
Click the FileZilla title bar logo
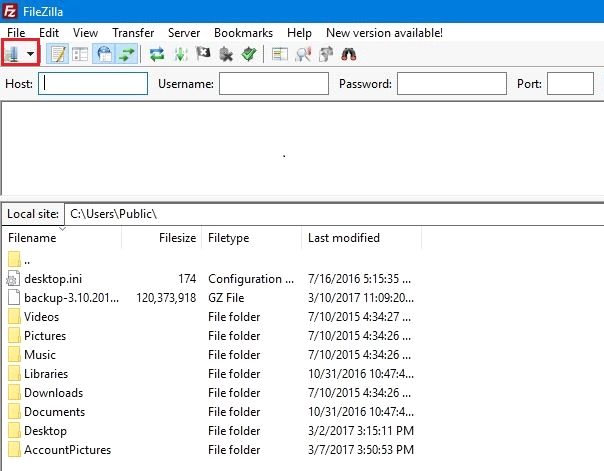point(9,12)
